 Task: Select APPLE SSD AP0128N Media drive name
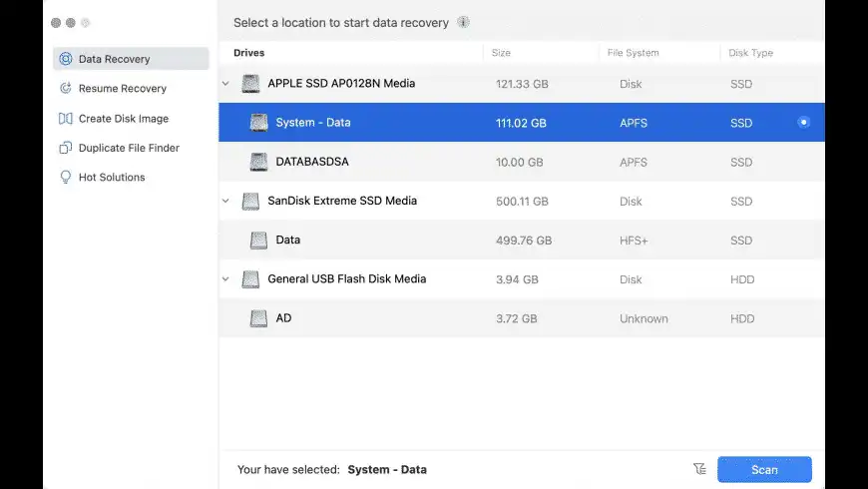coord(341,84)
